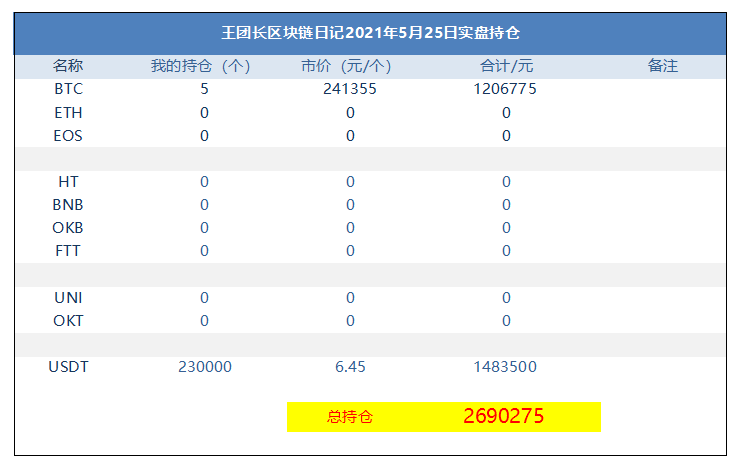Screen dimensions: 741x466
Task: Click the ETH holding cell
Action: click(204, 112)
